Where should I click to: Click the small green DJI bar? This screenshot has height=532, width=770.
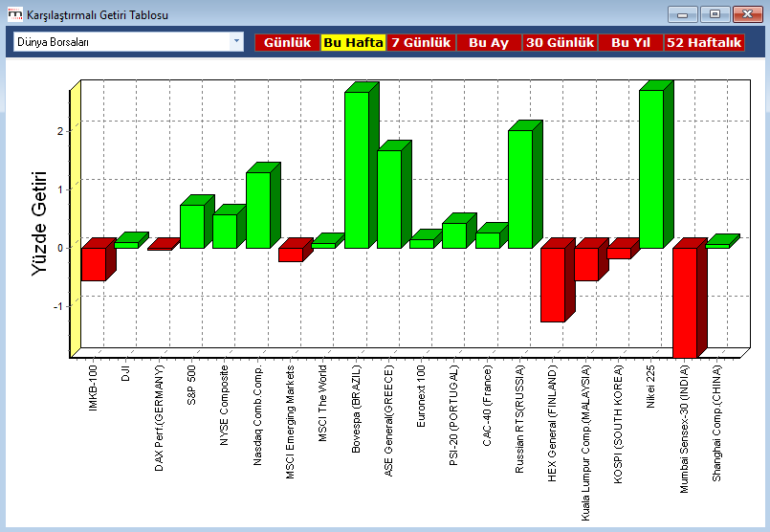point(126,245)
